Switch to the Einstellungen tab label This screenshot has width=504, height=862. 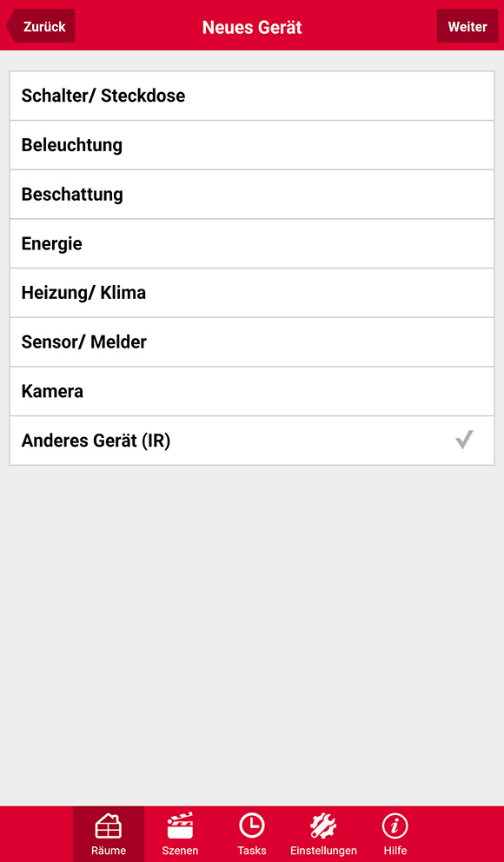323,851
